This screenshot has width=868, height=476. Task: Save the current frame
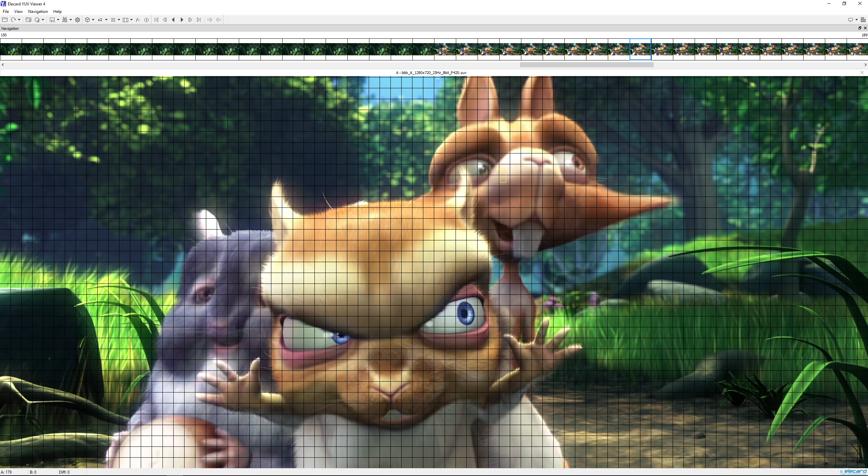point(52,20)
